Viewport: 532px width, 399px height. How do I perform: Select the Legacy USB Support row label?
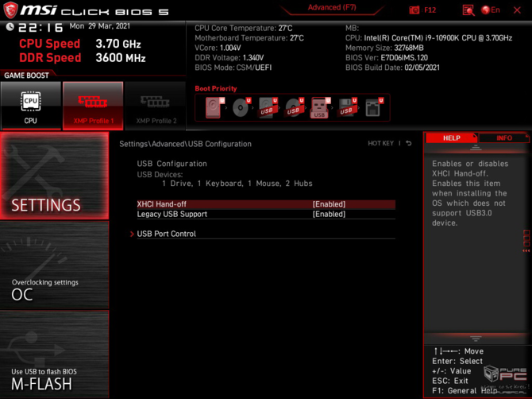(x=172, y=214)
